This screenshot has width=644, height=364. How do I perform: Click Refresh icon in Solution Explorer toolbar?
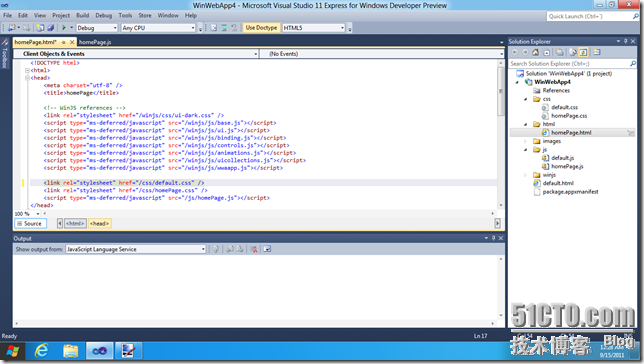pyautogui.click(x=573, y=52)
